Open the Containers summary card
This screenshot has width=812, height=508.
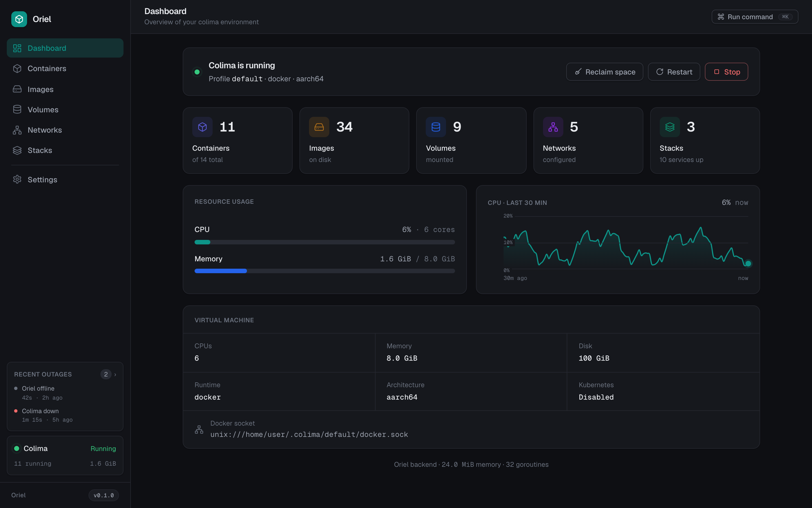click(x=238, y=141)
